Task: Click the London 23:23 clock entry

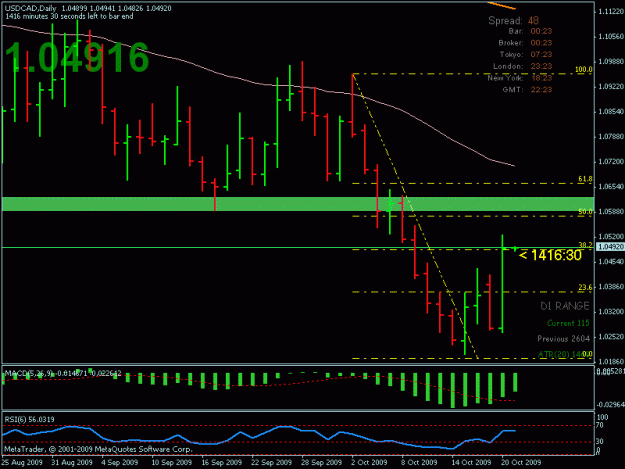Action: pyautogui.click(x=523, y=66)
